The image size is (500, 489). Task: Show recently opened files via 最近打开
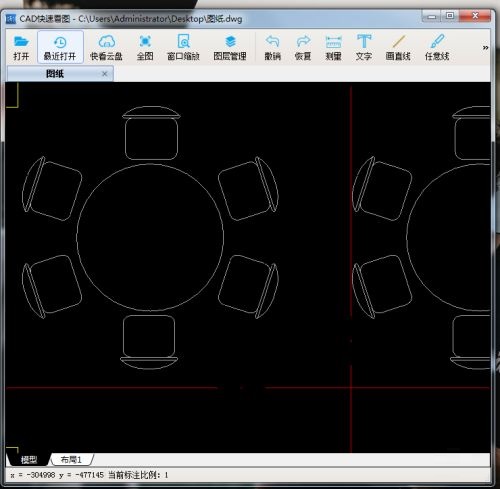click(60, 48)
